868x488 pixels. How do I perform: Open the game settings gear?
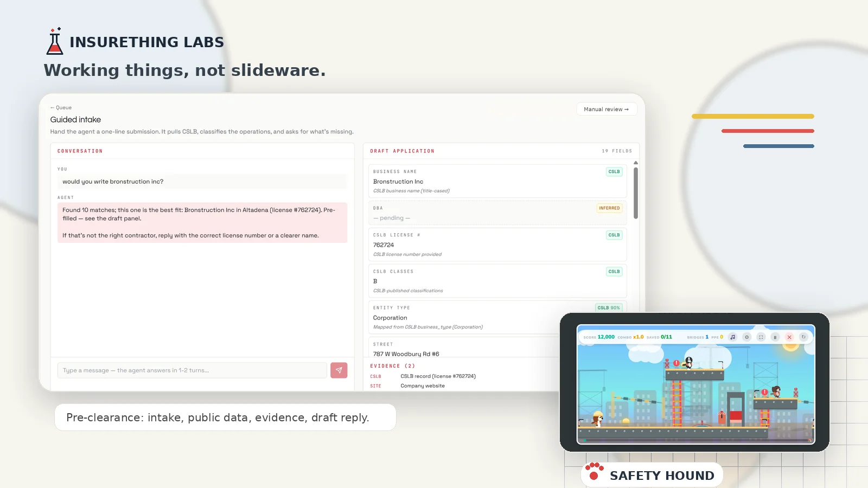pyautogui.click(x=747, y=337)
